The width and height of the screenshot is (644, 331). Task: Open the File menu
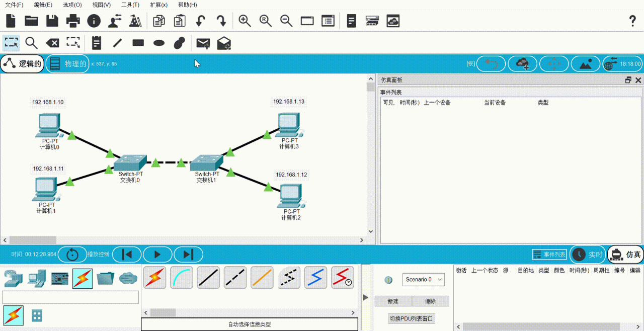[x=14, y=5]
